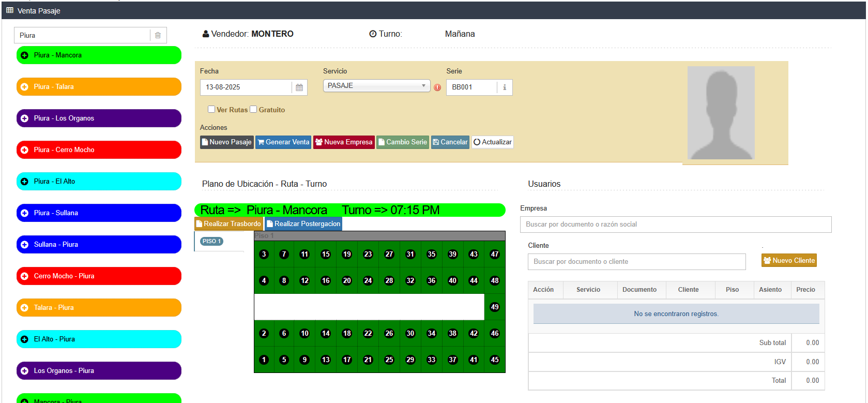Expand the Sullana - Piura plus icon

point(24,245)
